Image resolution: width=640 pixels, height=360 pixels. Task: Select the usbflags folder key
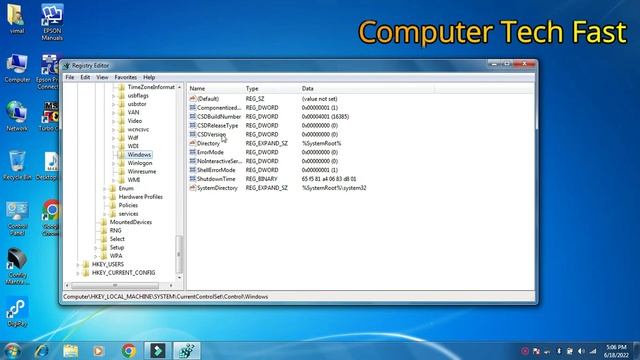point(138,96)
